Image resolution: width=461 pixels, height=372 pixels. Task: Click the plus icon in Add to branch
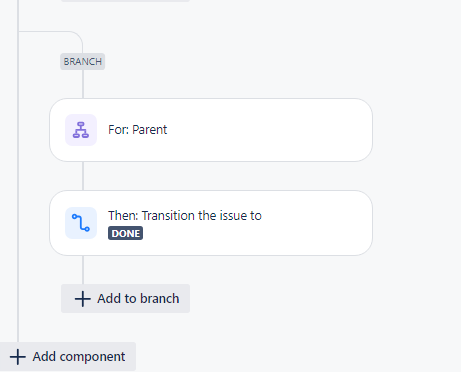point(83,299)
